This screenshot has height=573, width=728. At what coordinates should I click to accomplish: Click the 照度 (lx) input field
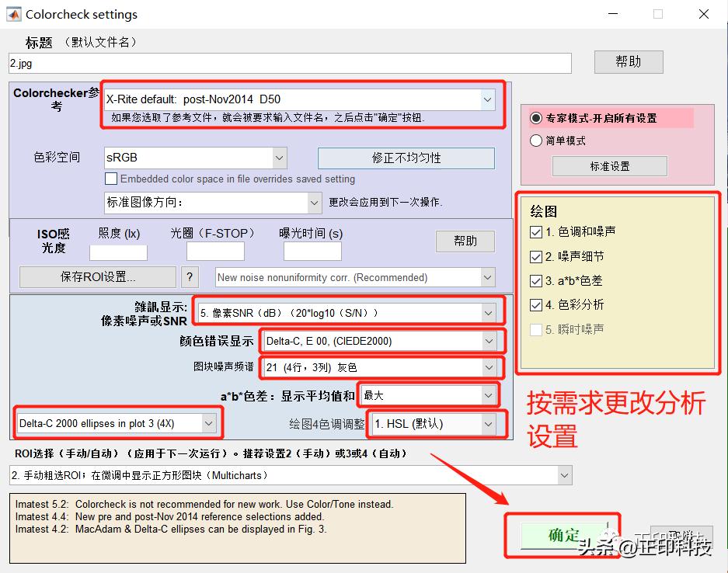[118, 252]
